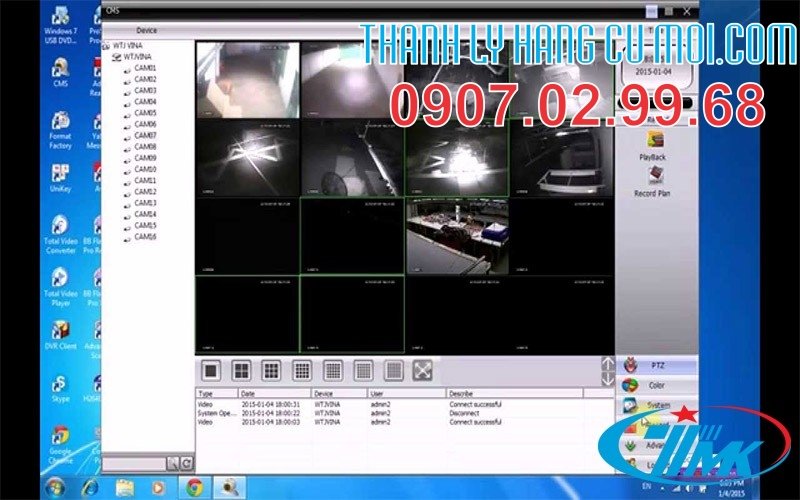Open Skype desktop shortcut

point(60,389)
